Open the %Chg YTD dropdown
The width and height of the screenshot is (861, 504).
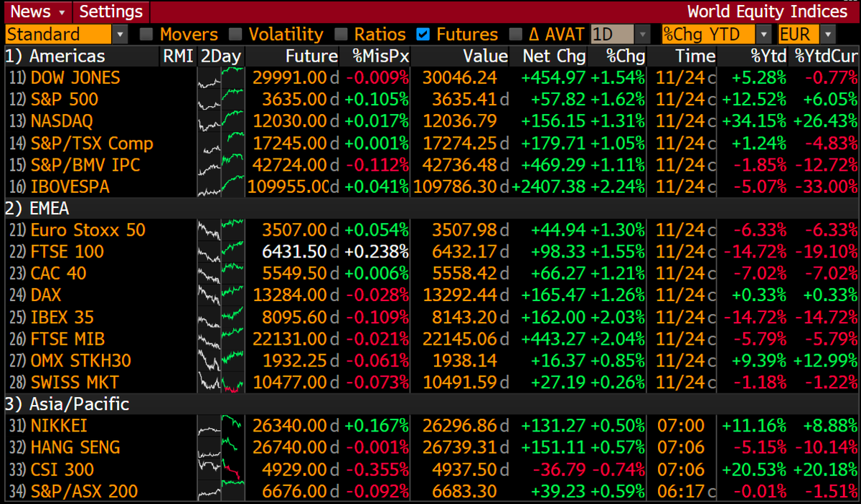(x=717, y=34)
